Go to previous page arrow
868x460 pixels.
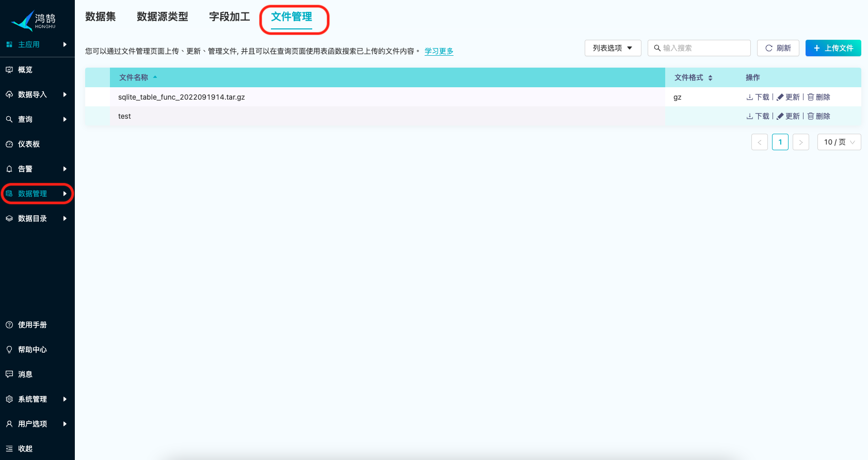(760, 142)
